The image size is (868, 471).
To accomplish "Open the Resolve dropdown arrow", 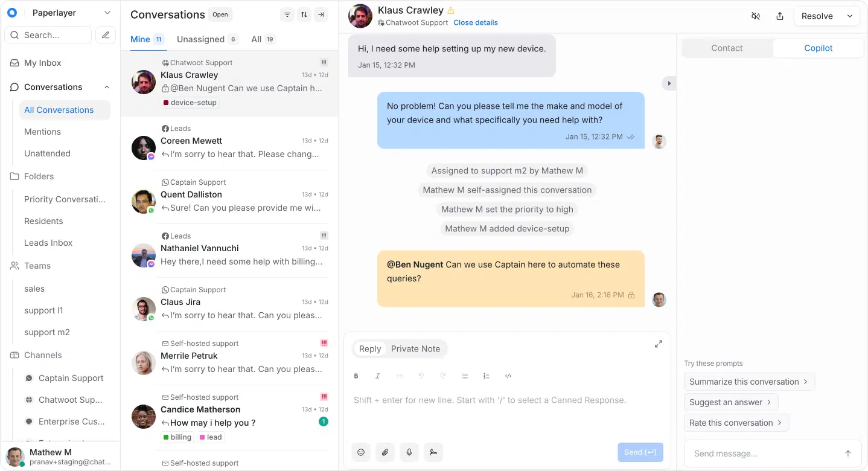I will (850, 16).
